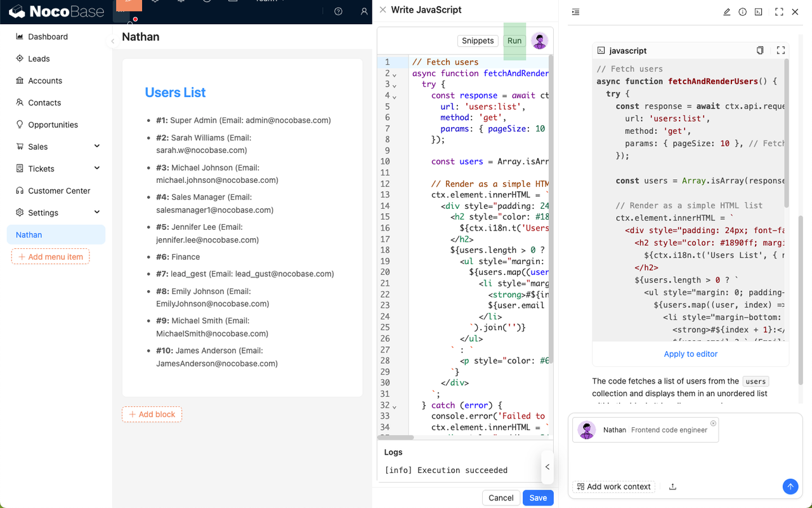The image size is (812, 508).
Task: Click Nathan's avatar in the chat input
Action: click(587, 430)
